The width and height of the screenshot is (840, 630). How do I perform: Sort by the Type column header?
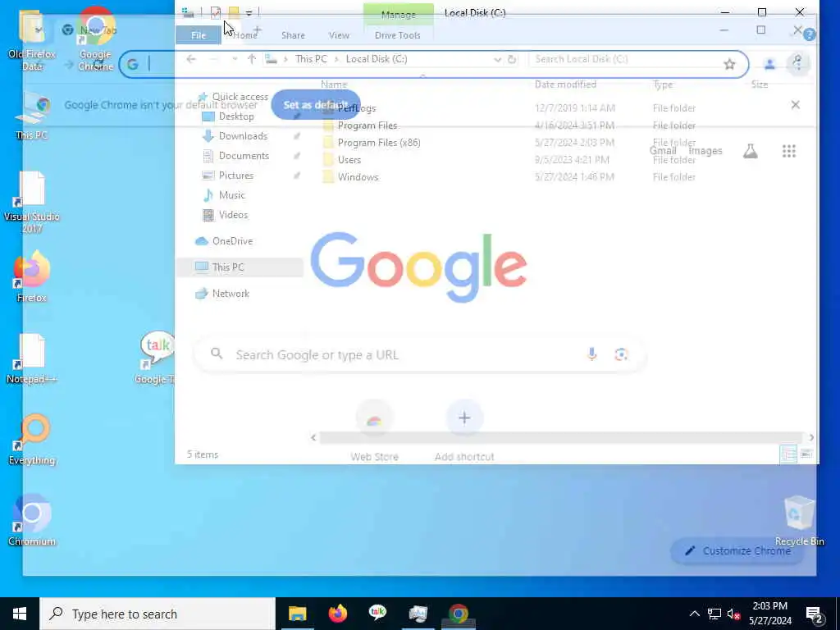coord(663,84)
